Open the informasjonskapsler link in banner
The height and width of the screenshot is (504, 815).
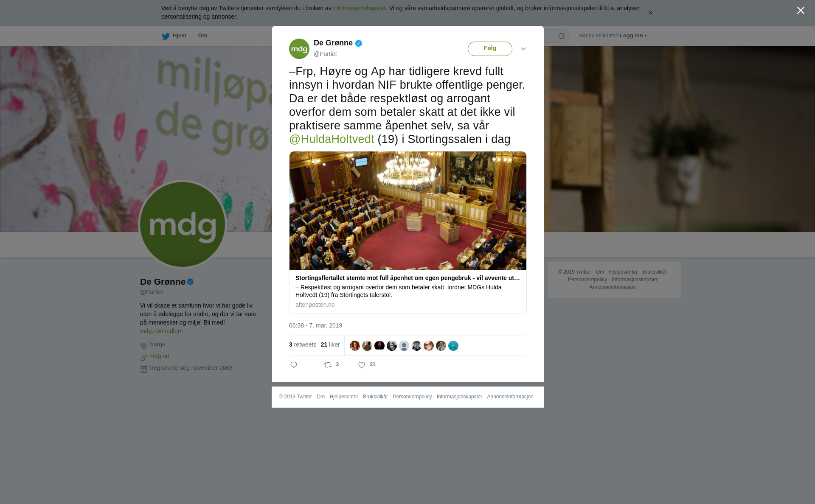pyautogui.click(x=359, y=8)
